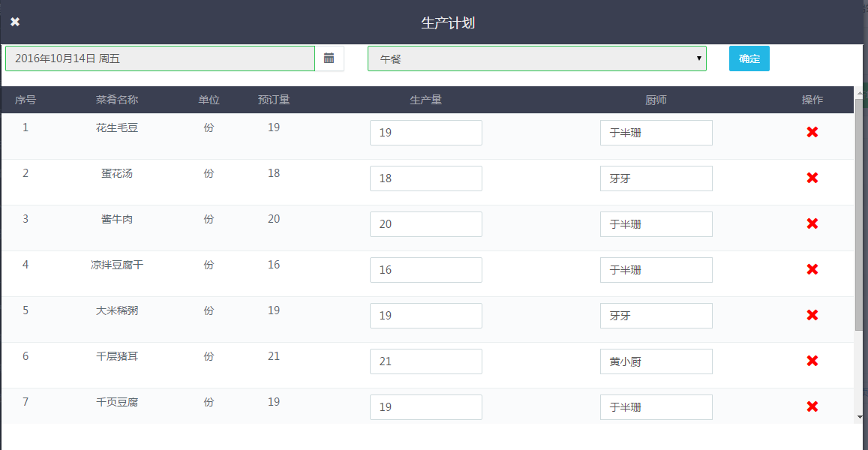Screen dimensions: 868x450
Task: Remove the 蛋花汤 dish entry
Action: [x=812, y=178]
